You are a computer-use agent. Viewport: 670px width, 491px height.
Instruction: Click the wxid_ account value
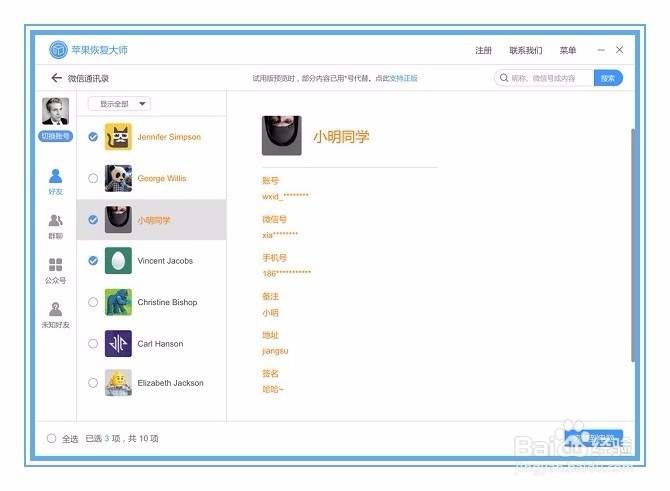[x=285, y=196]
